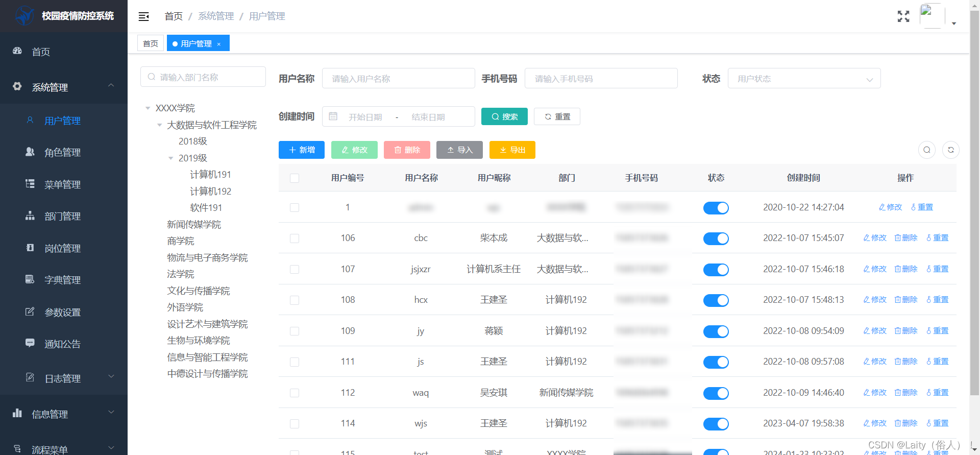The image size is (980, 455).
Task: Collapse the 系统管理 sidebar section
Action: [x=111, y=86]
